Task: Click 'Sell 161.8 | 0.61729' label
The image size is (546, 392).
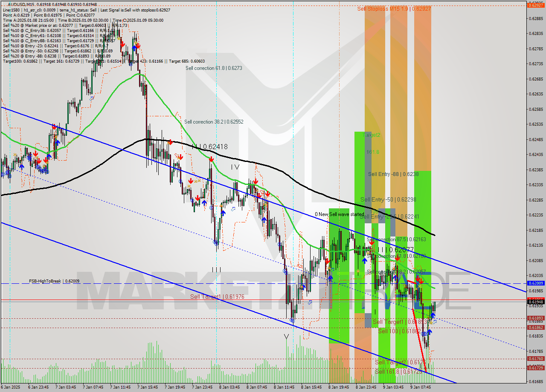Action: pyautogui.click(x=398, y=372)
